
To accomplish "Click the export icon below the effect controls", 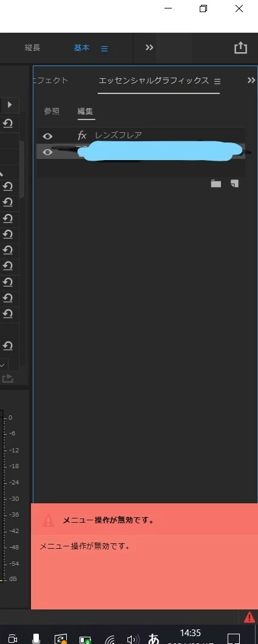I will coord(7,378).
